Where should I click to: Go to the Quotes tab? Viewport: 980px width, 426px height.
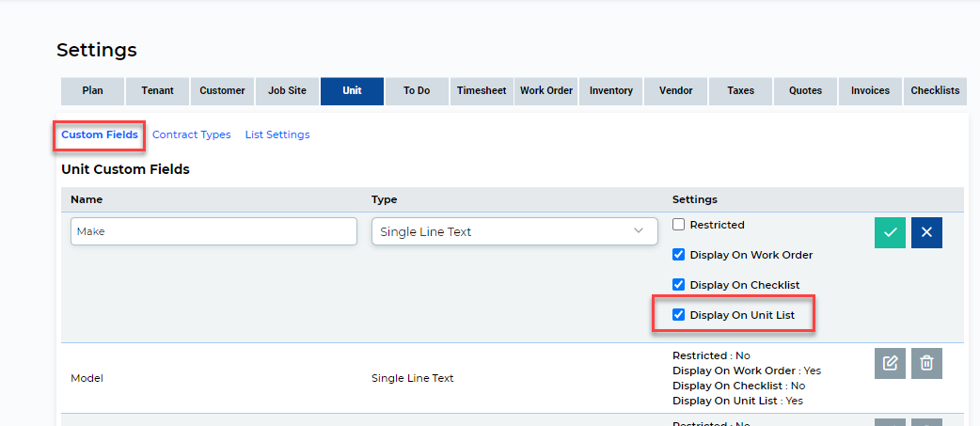coord(806,90)
